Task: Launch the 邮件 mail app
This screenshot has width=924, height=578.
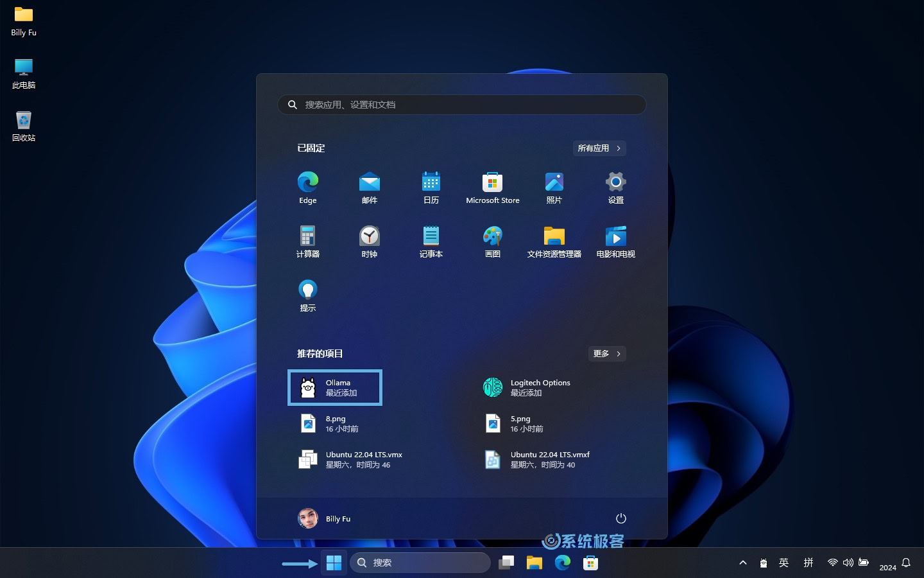Action: 370,188
